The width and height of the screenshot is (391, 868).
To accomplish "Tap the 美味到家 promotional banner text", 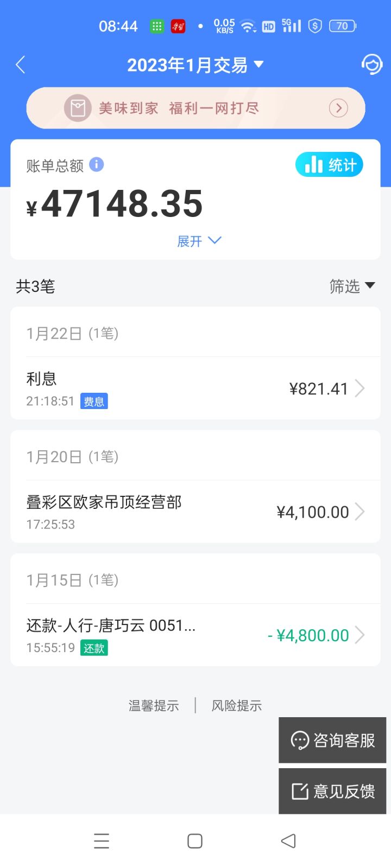I will (x=179, y=108).
